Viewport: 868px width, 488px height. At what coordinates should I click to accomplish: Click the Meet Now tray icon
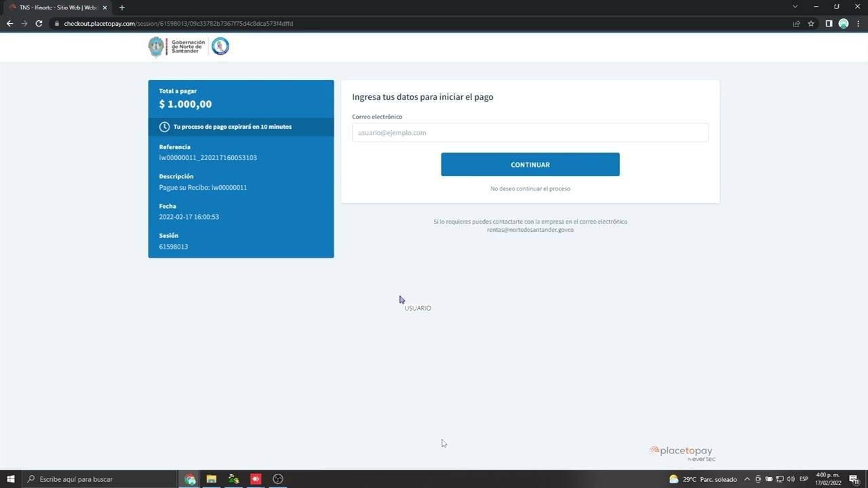(758, 479)
